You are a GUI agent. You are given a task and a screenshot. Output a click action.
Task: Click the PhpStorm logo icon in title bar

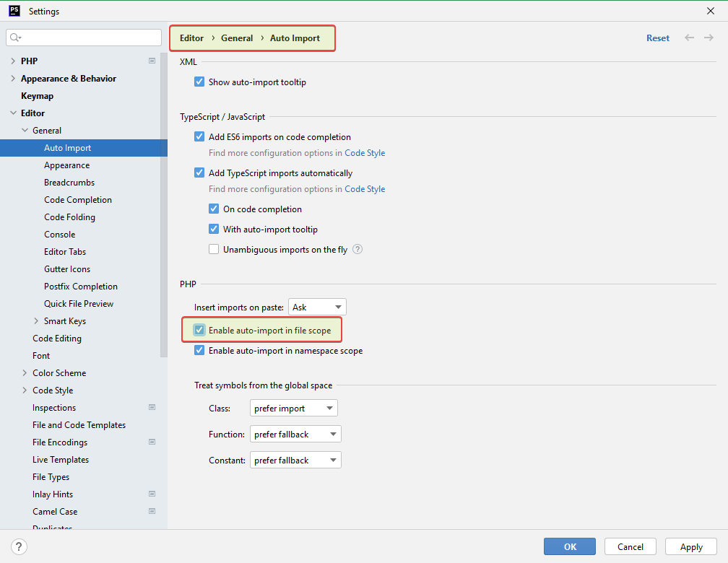pyautogui.click(x=14, y=11)
